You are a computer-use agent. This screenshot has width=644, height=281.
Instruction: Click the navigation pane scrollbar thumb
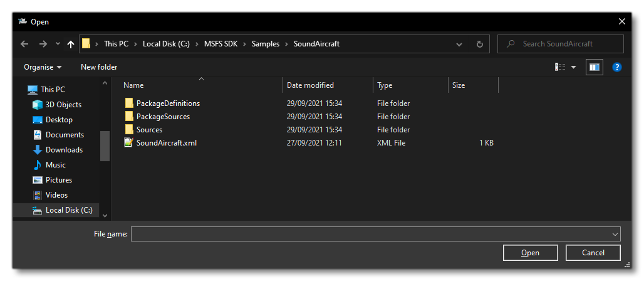[105, 146]
